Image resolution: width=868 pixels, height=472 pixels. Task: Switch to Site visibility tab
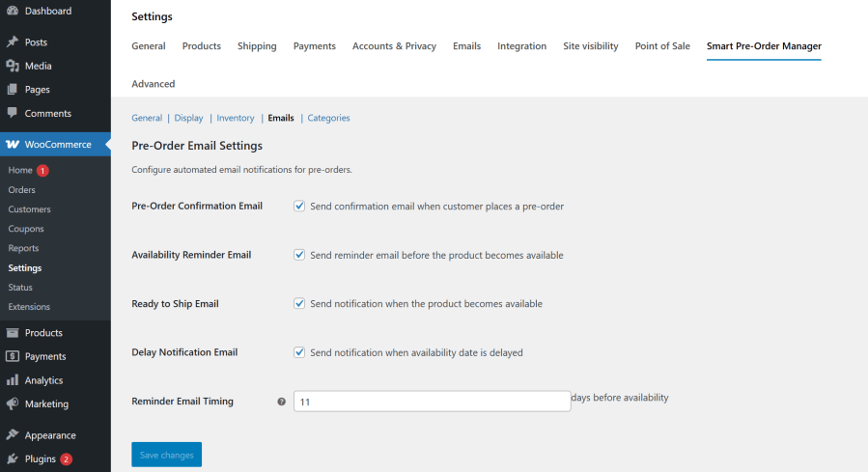coord(591,46)
